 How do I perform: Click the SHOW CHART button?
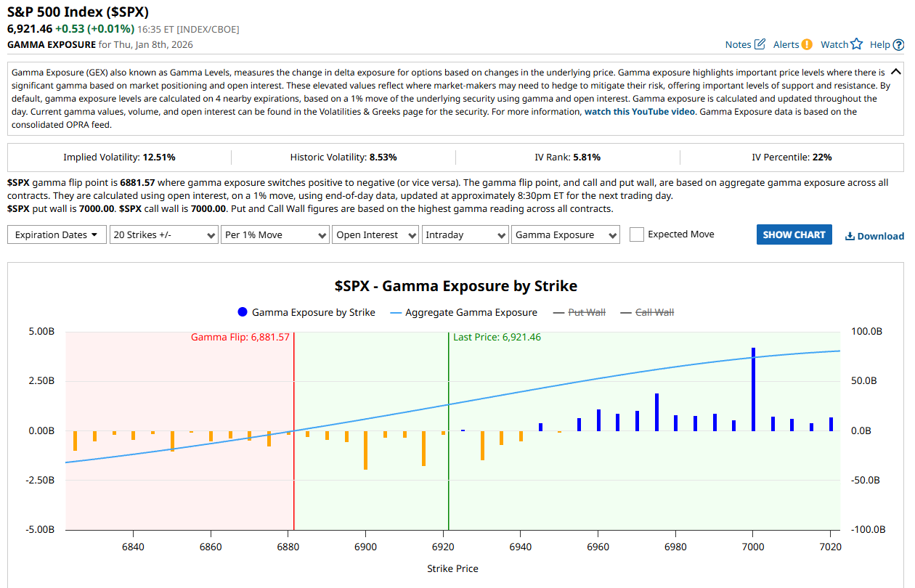(794, 234)
